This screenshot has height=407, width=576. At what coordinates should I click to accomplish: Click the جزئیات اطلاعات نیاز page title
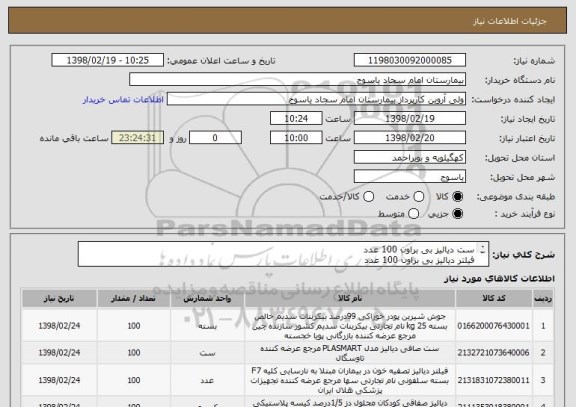[x=510, y=21]
